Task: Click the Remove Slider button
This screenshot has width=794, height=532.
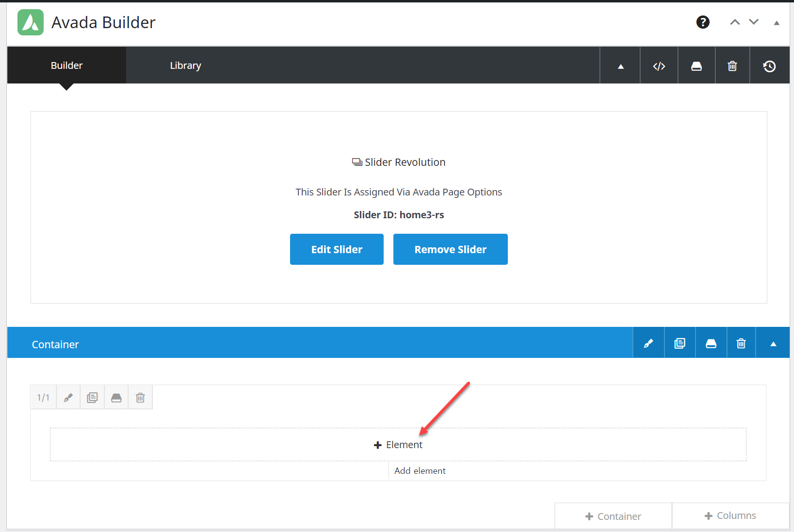Action: (x=451, y=249)
